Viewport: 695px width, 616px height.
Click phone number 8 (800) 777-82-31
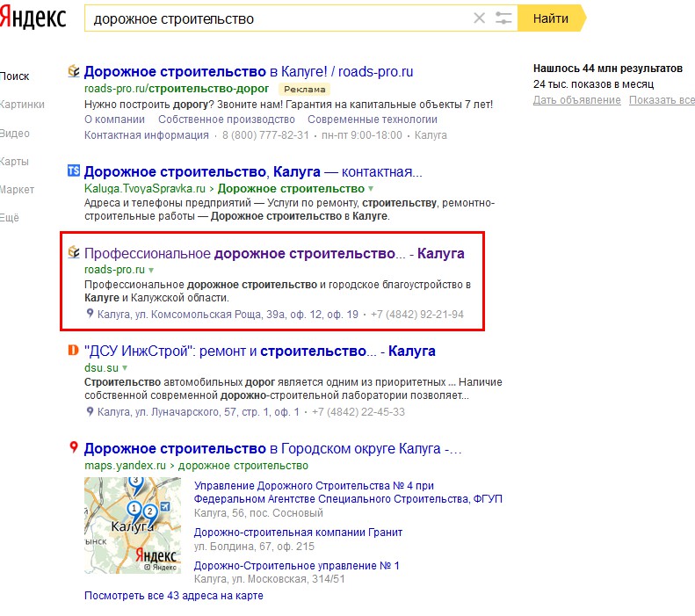click(x=265, y=135)
